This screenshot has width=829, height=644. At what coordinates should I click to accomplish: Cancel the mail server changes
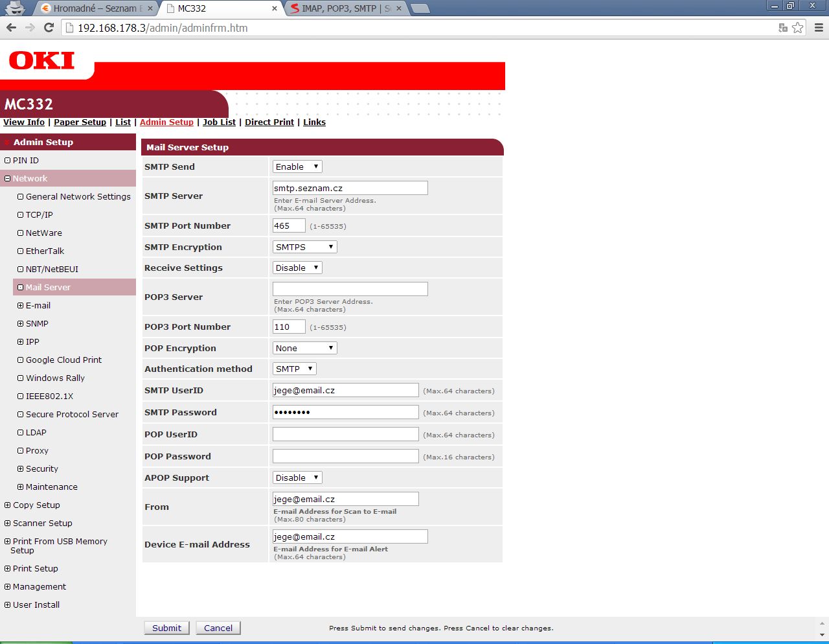pos(218,628)
